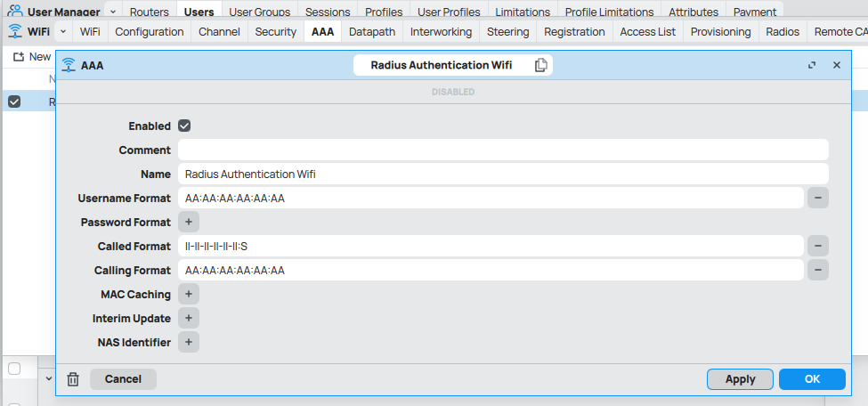Edit the Calling Format field
This screenshot has height=406, width=868.
[491, 270]
